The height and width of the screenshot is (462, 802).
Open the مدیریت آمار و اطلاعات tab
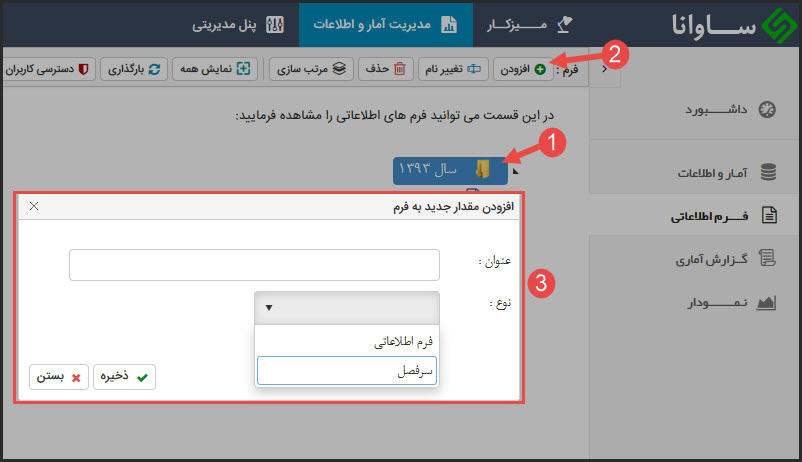(386, 25)
